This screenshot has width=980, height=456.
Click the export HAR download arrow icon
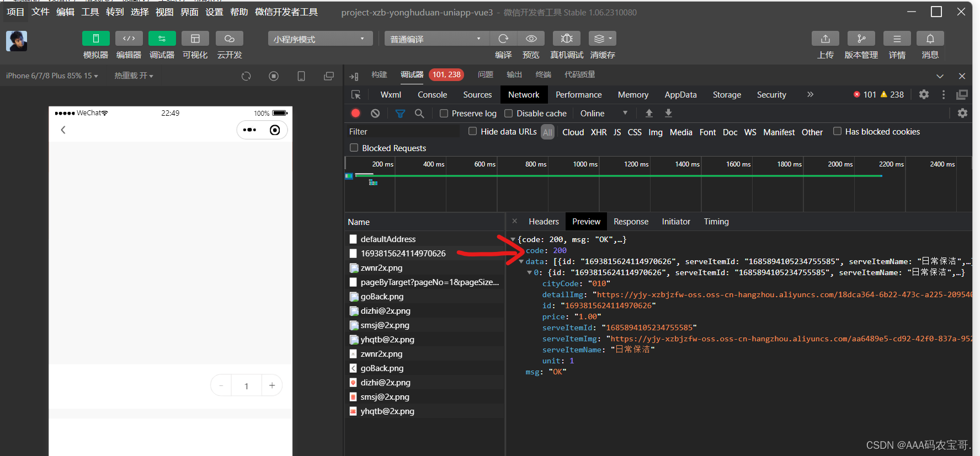[x=668, y=113]
